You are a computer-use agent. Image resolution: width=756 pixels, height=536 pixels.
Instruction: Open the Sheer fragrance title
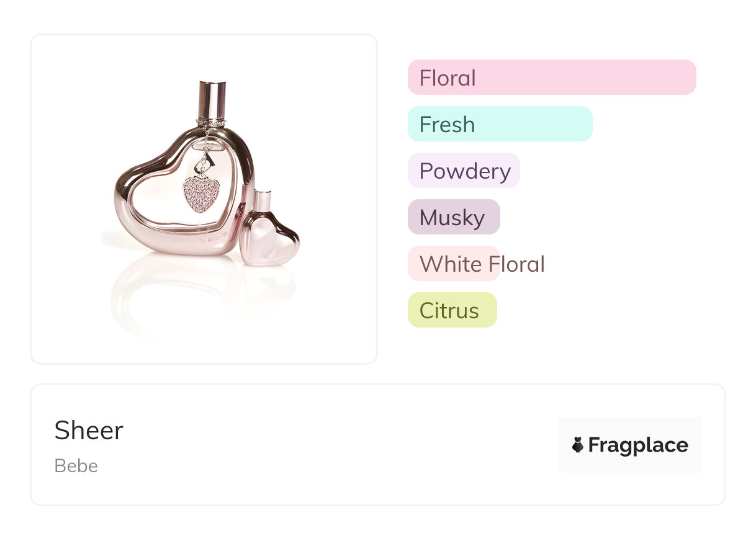89,431
